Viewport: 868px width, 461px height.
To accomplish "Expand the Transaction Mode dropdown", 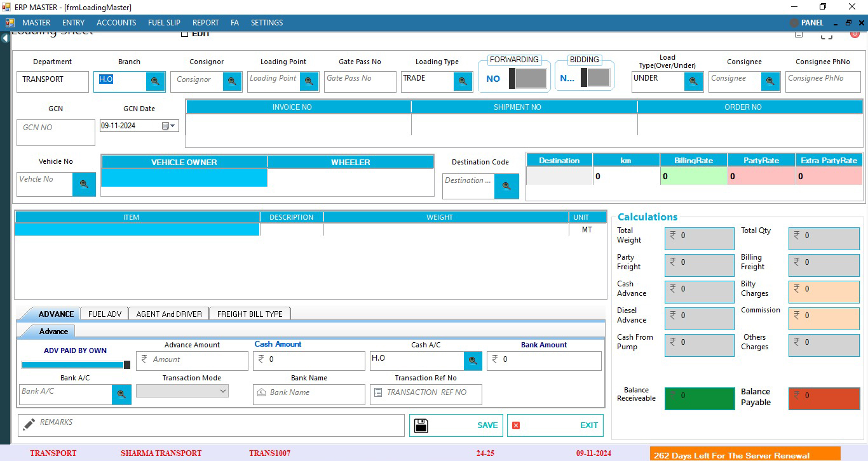I will [x=223, y=391].
